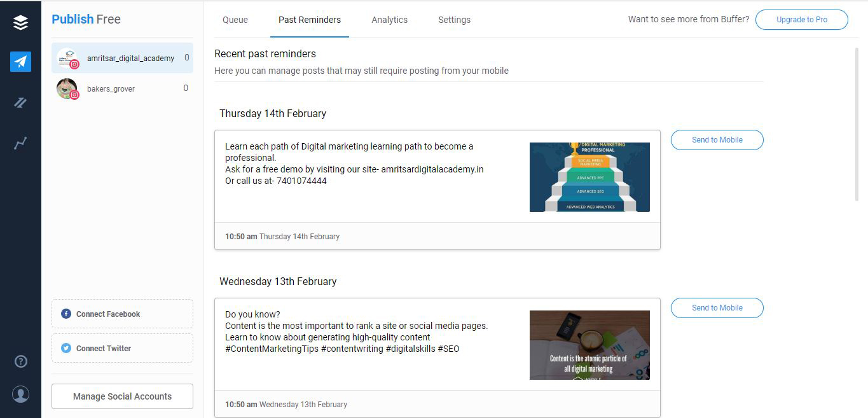
Task: Click the Manage Social Accounts button
Action: pyautogui.click(x=122, y=396)
